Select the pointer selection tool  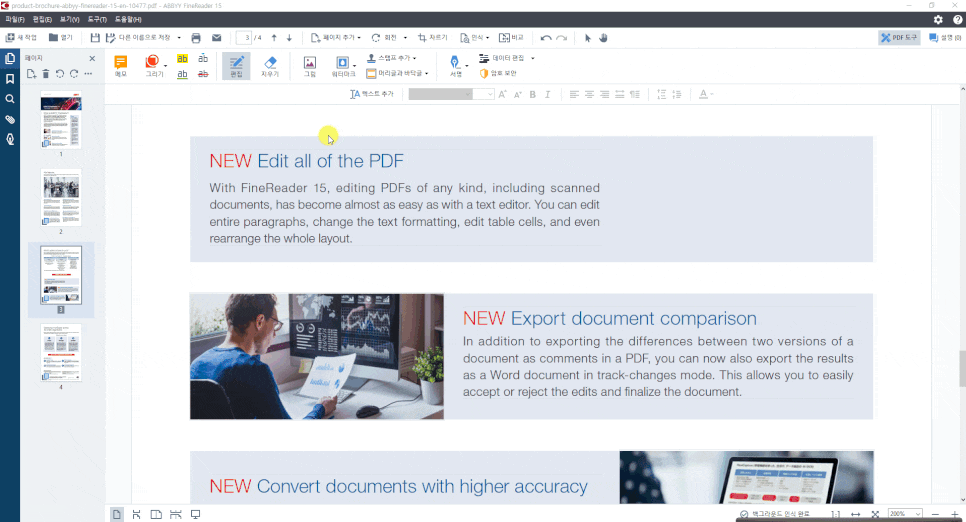pyautogui.click(x=588, y=38)
